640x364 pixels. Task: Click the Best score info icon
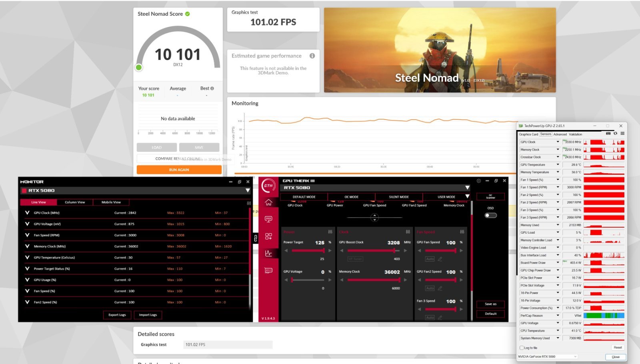tap(212, 88)
